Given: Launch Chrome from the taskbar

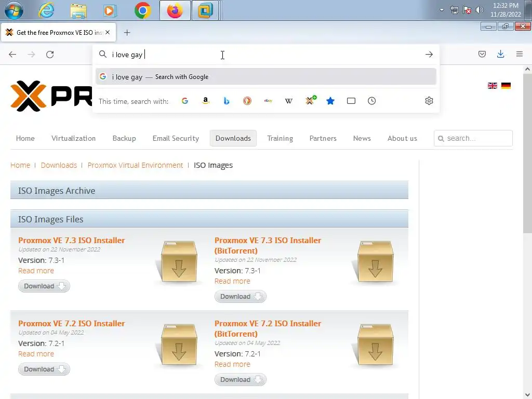Looking at the screenshot, I should point(142,10).
